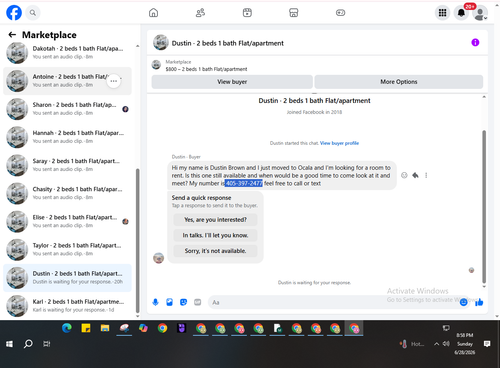
Task: Click Dustin's buyer avatar by quick responses
Action: tap(158, 258)
